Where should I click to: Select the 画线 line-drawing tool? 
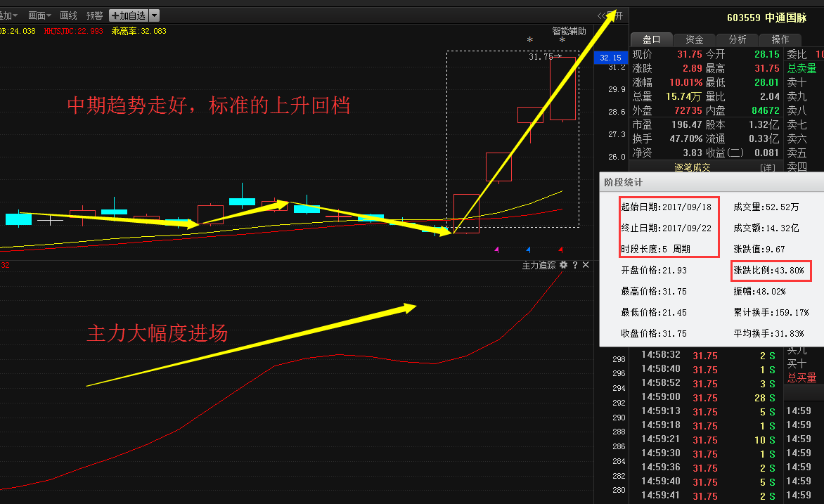pyautogui.click(x=69, y=15)
